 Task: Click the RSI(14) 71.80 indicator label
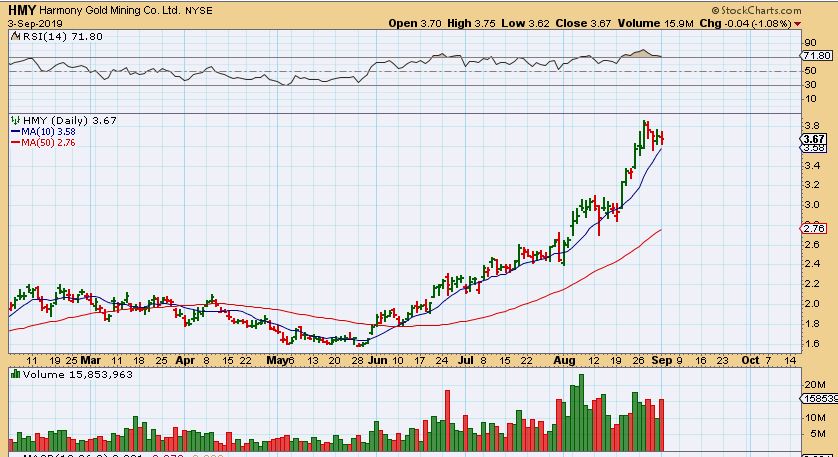[61, 36]
